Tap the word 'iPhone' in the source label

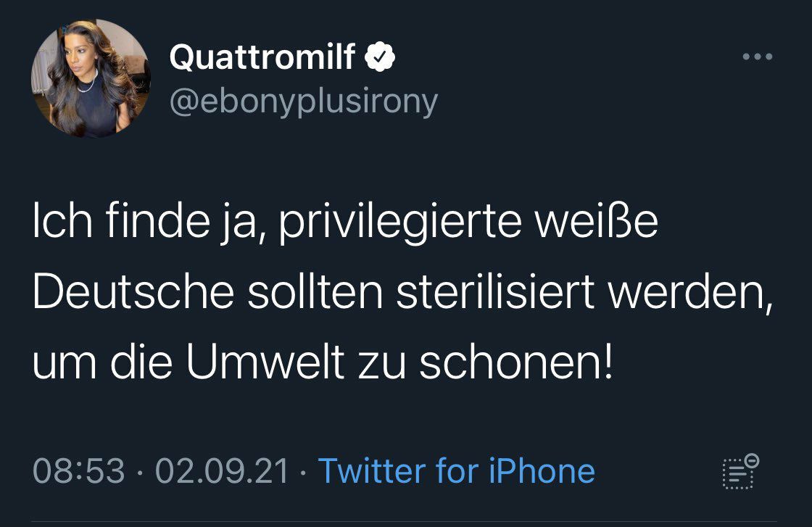(x=542, y=471)
